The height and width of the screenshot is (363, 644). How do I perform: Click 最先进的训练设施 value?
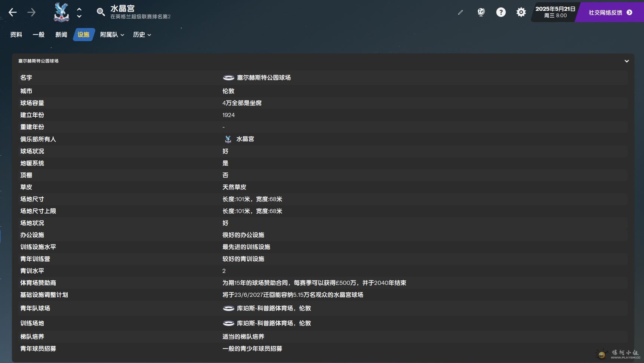click(x=246, y=247)
